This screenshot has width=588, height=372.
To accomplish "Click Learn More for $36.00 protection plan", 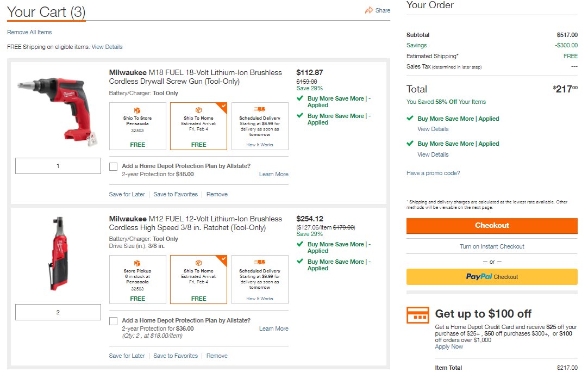I will pyautogui.click(x=274, y=329).
